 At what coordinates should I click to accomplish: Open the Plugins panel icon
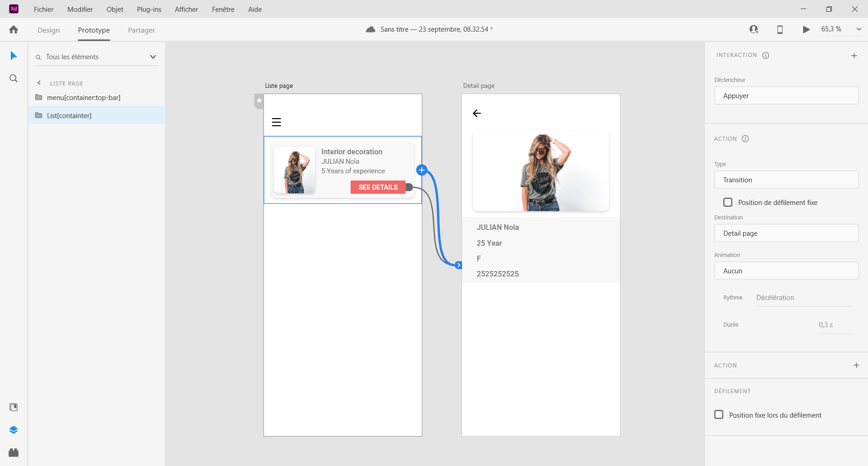click(14, 452)
